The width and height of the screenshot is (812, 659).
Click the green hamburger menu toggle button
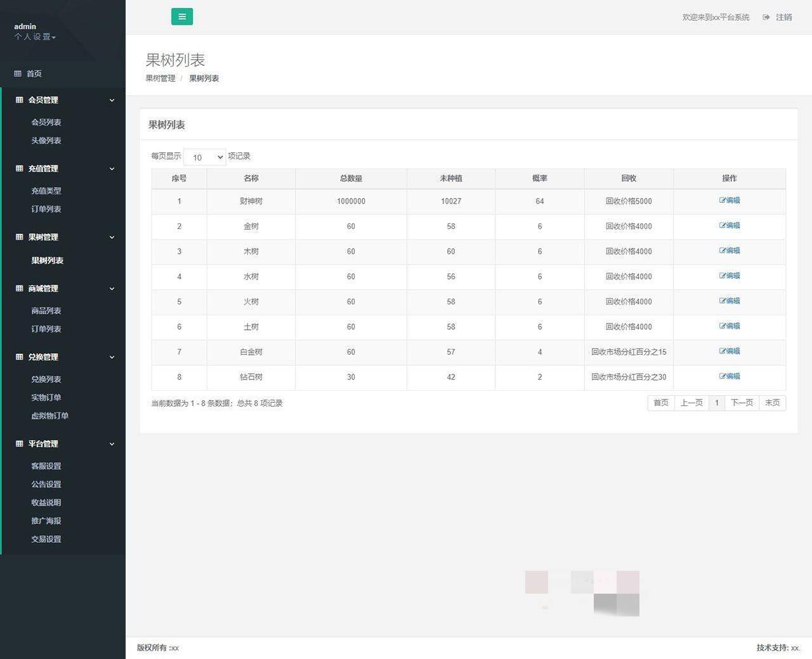coord(182,17)
